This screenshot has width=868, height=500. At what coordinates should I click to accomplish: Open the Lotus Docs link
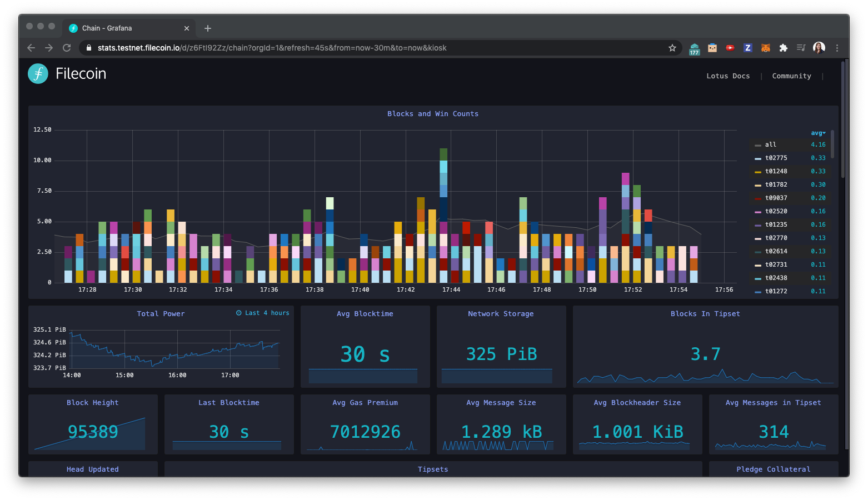coord(728,76)
